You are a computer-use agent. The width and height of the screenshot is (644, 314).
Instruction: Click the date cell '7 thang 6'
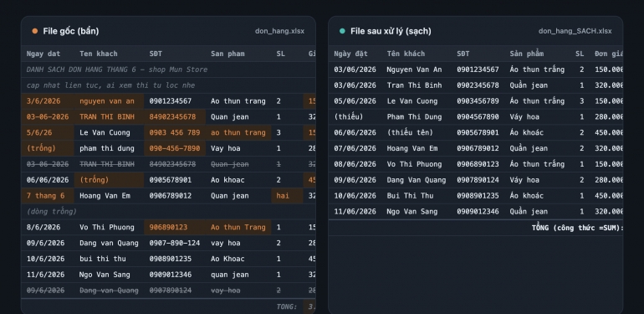[48, 196]
